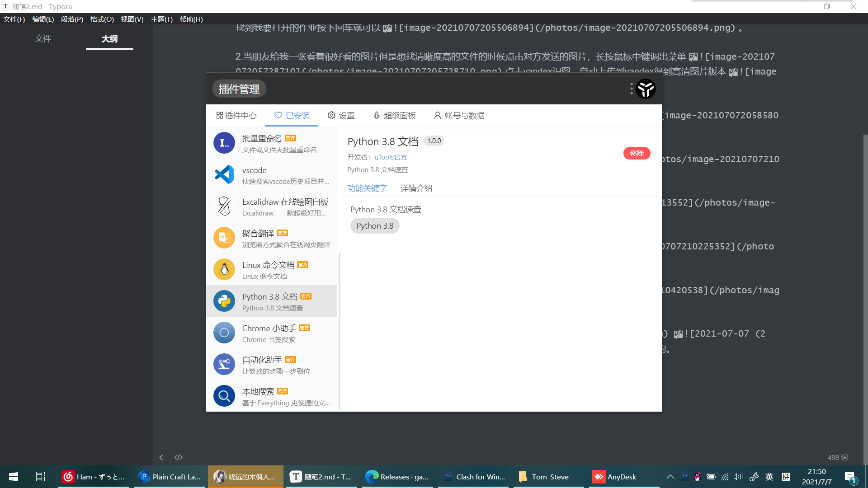Open the 设置 settings tab
Image resolution: width=868 pixels, height=488 pixels.
pos(341,116)
